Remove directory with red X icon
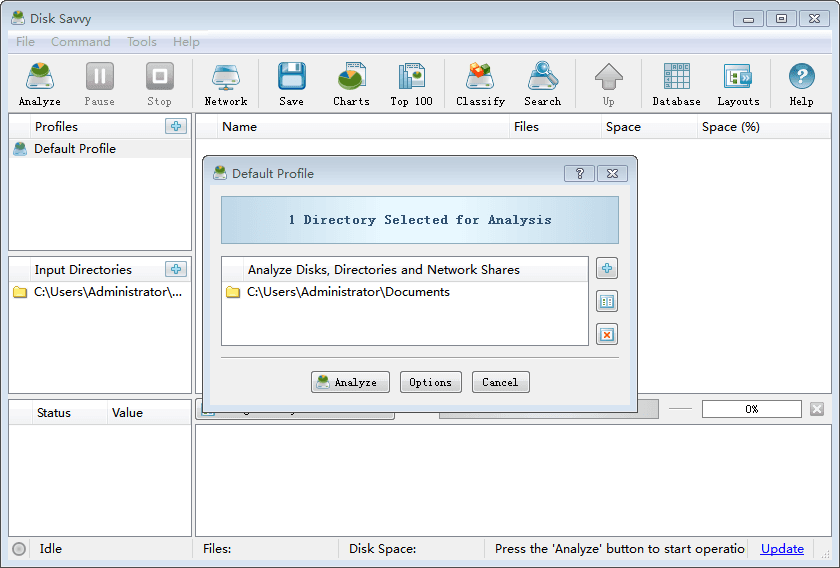Viewport: 840px width, 568px height. [607, 334]
